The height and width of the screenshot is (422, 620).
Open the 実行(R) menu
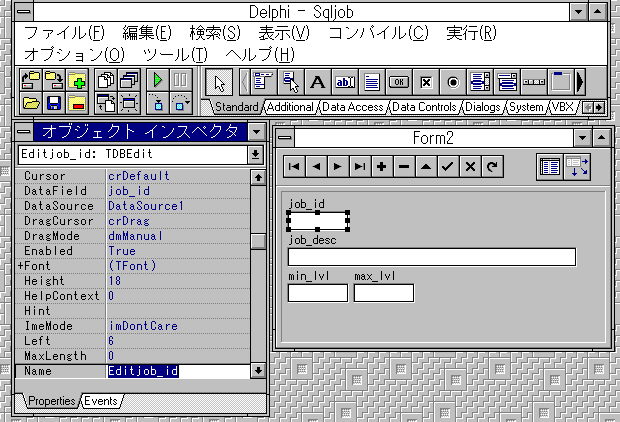(x=471, y=33)
